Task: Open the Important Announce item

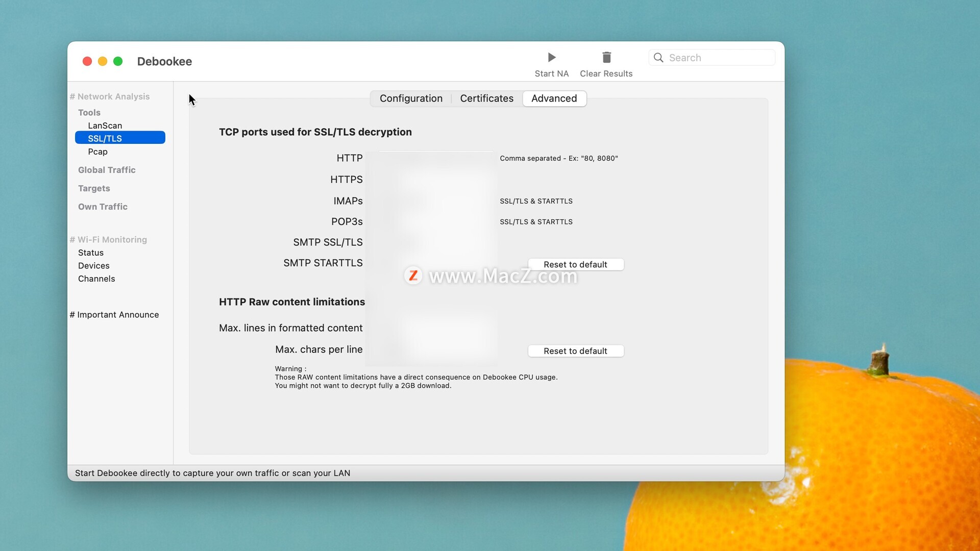Action: 114,315
